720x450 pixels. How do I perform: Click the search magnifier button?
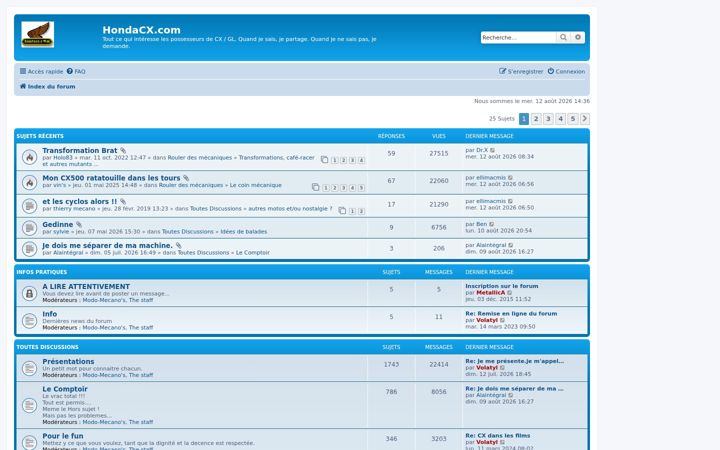click(563, 38)
